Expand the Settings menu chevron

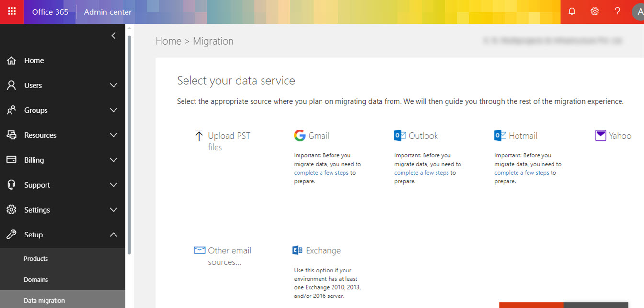(114, 210)
